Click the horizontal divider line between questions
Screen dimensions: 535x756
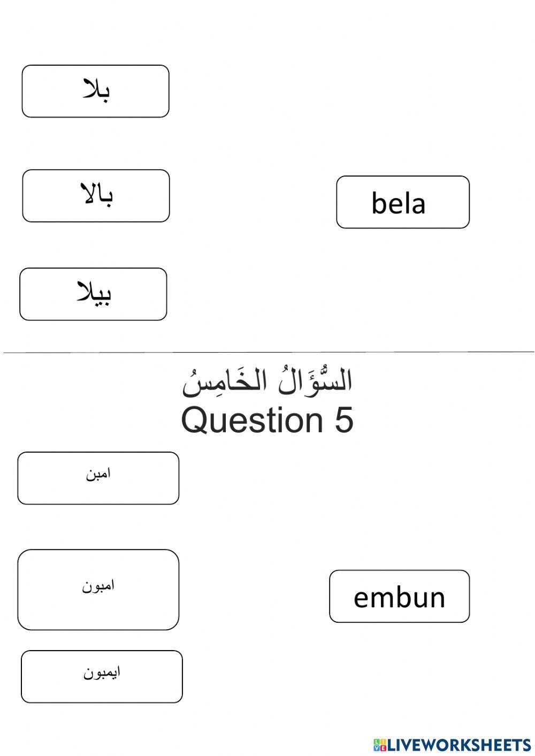click(267, 352)
